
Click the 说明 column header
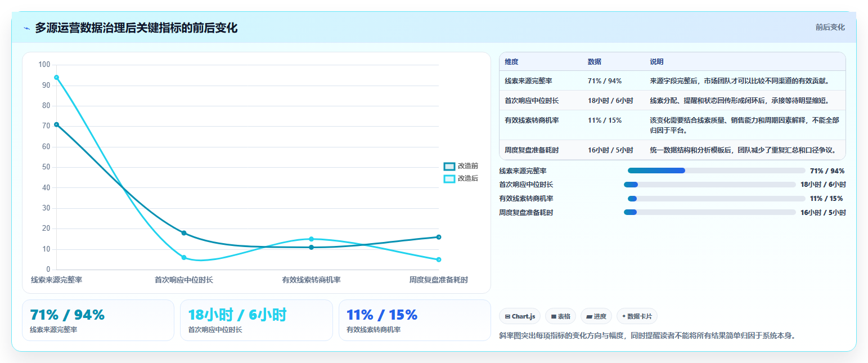click(x=656, y=61)
